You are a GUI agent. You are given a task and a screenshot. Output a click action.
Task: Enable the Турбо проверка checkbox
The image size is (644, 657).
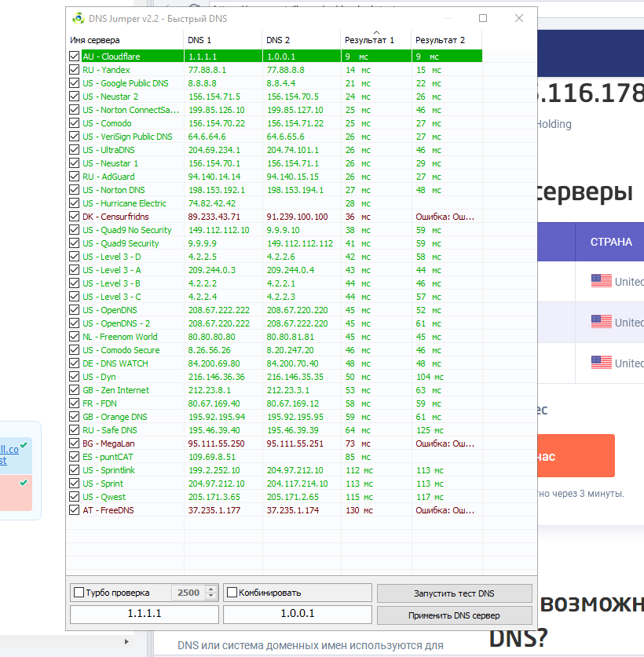[79, 593]
